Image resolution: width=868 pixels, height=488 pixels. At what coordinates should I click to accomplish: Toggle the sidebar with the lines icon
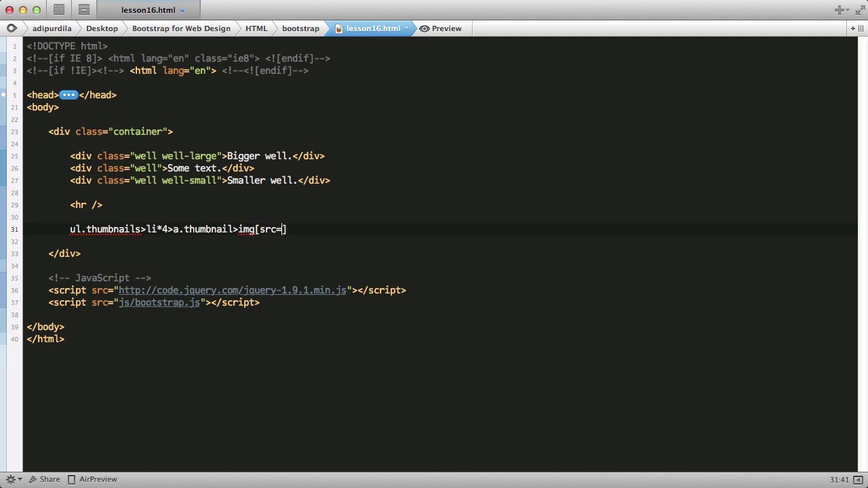(x=861, y=28)
